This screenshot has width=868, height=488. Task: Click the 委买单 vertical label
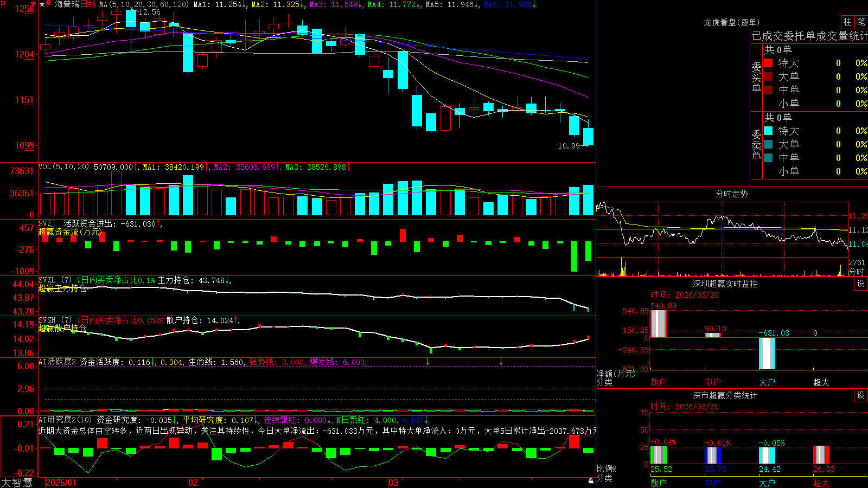(x=756, y=77)
